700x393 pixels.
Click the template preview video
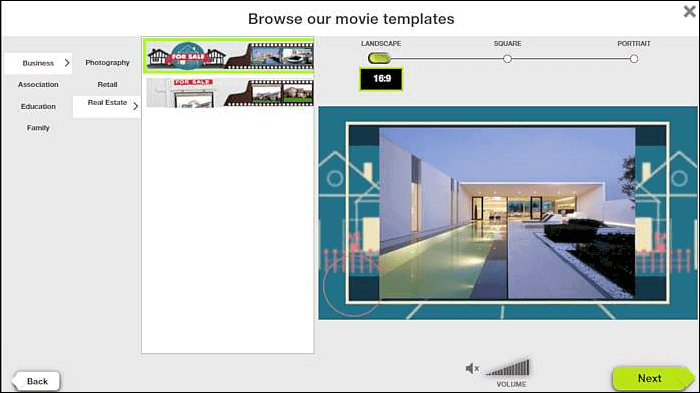tap(508, 213)
